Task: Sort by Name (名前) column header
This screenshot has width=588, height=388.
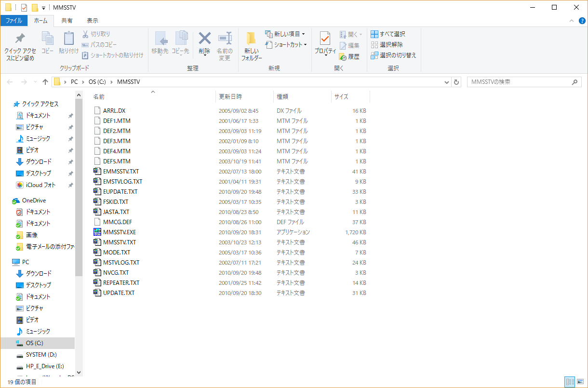Action: point(99,97)
